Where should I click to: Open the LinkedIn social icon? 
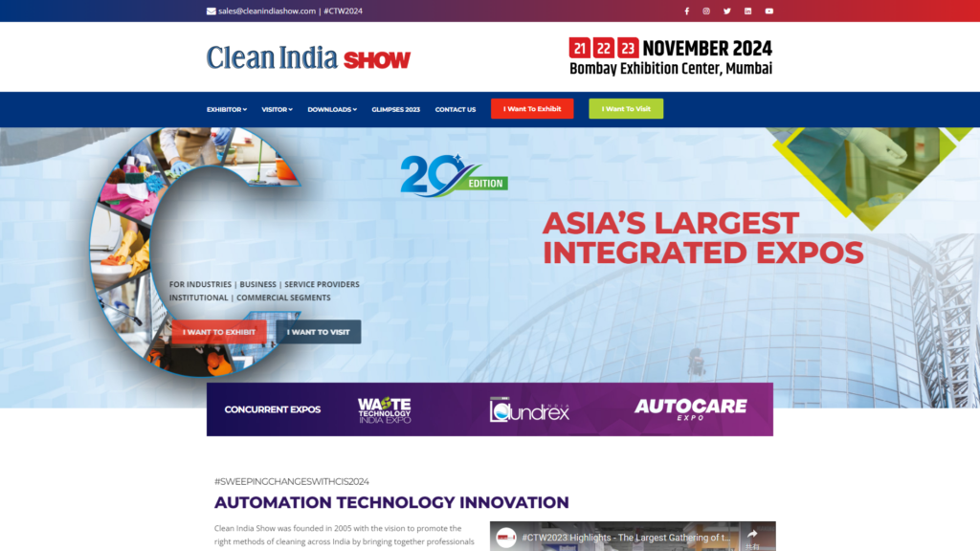click(747, 11)
